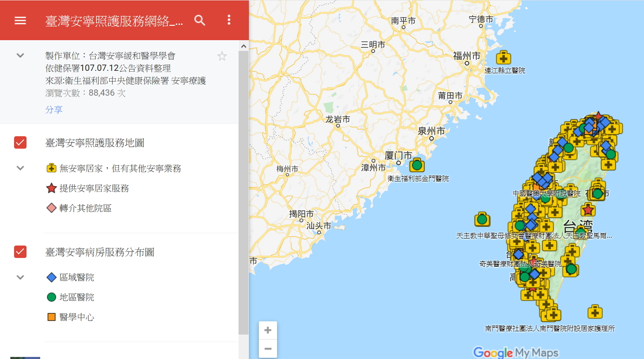This screenshot has height=359, width=644.
Task: Collapse the map description chevron
Action: (20, 55)
